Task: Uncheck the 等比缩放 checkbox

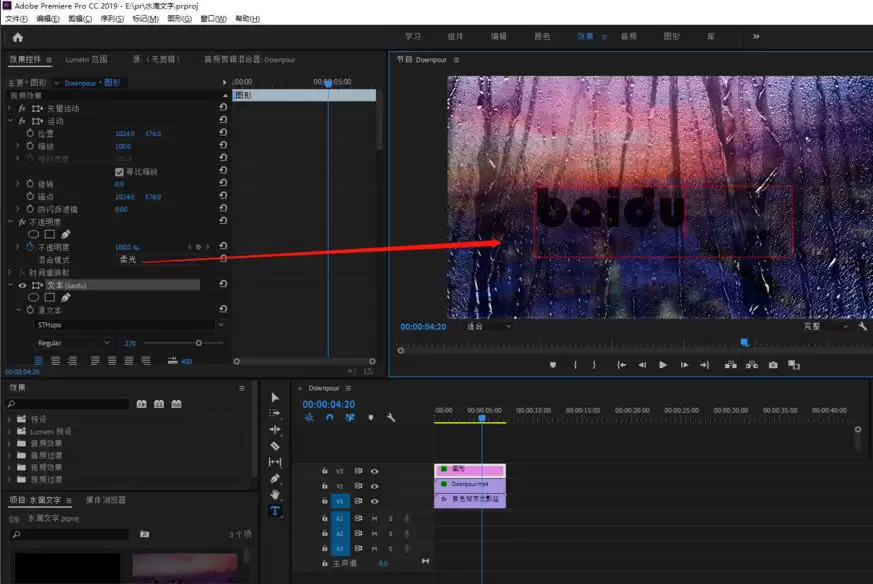Action: [x=118, y=171]
